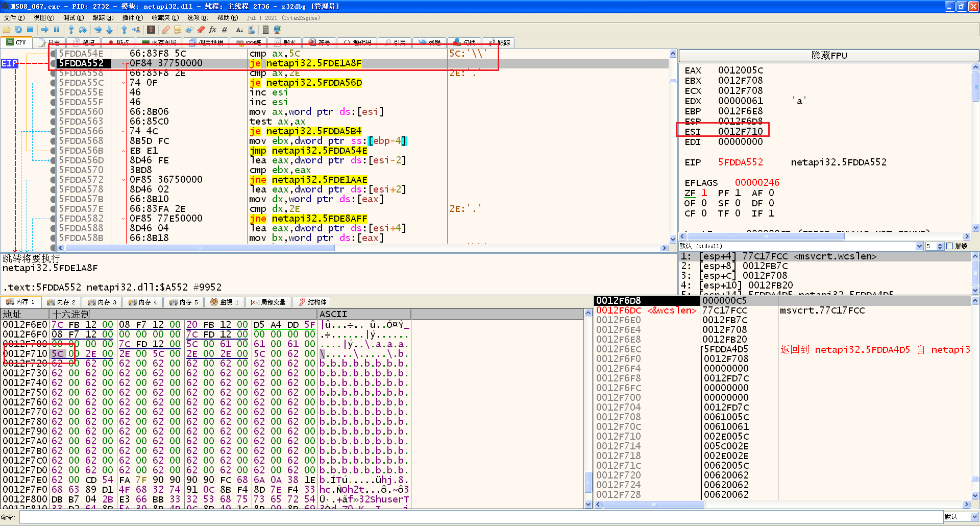
Task: Click the command input field
Action: pos(480,517)
